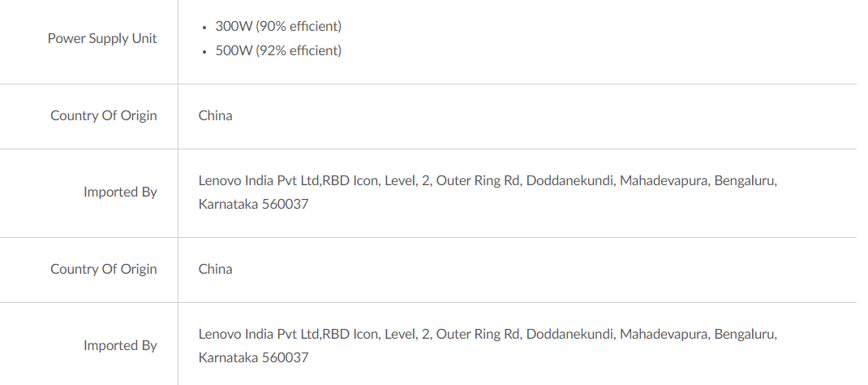Click the word Bengaluru in lower address
868x385 pixels.
745,334
